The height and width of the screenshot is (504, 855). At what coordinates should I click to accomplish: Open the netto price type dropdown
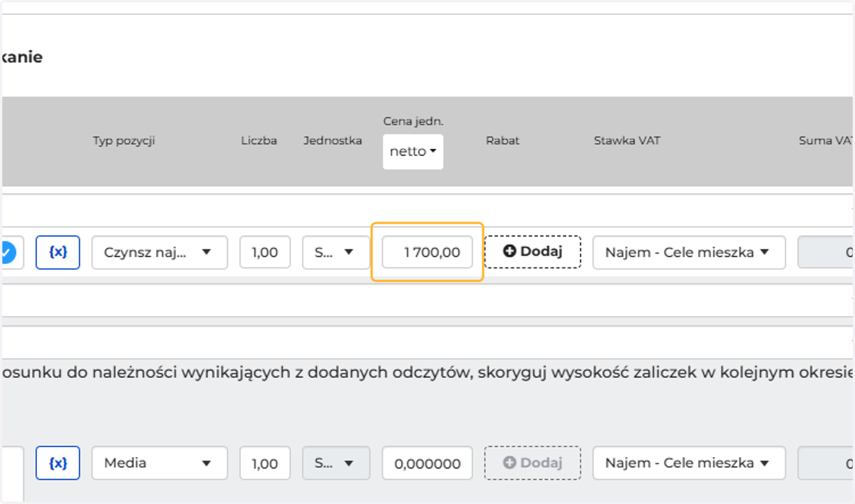pyautogui.click(x=413, y=152)
